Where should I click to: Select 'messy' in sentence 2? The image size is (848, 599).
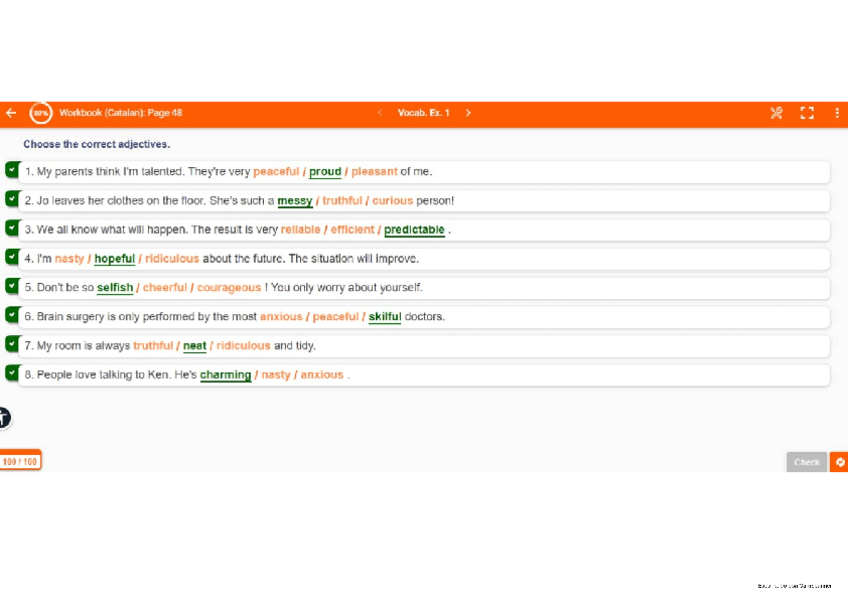(295, 201)
